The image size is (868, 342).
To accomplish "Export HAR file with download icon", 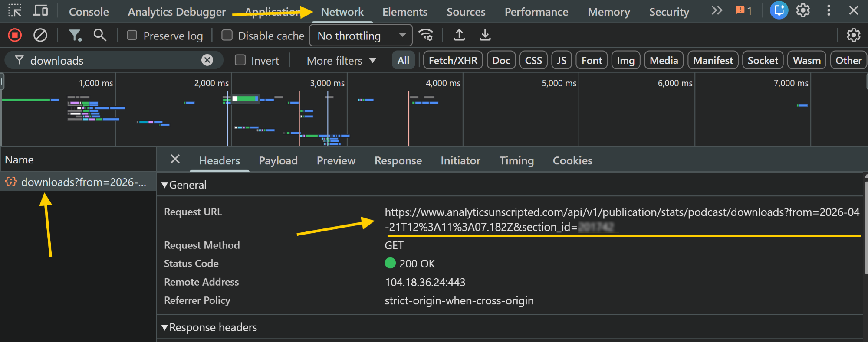I will 485,35.
